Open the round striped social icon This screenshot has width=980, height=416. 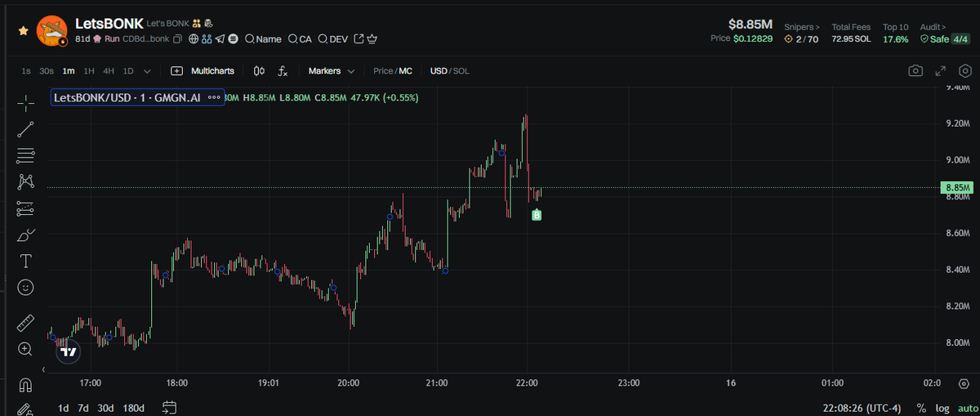pos(233,38)
